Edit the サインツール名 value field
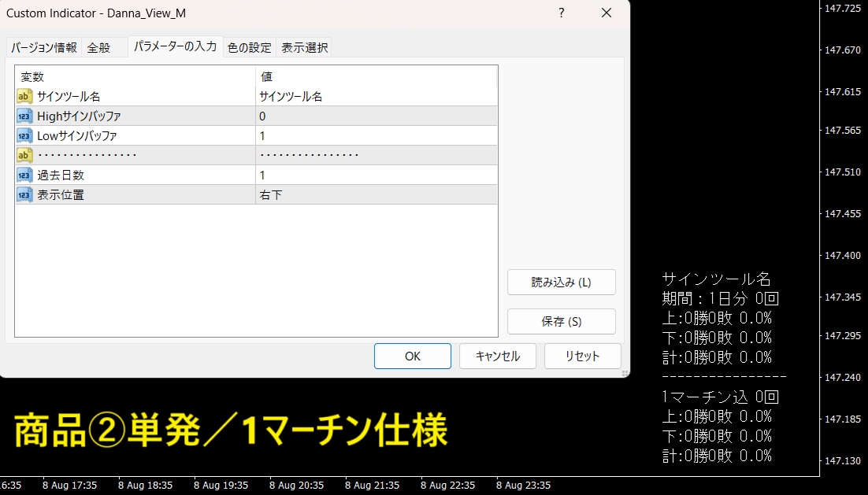 tap(377, 96)
